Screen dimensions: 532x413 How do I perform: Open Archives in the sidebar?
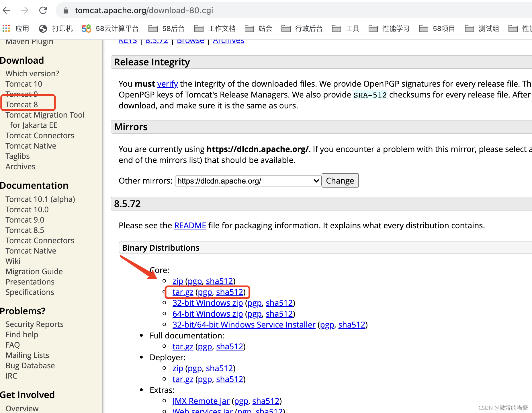tap(20, 167)
